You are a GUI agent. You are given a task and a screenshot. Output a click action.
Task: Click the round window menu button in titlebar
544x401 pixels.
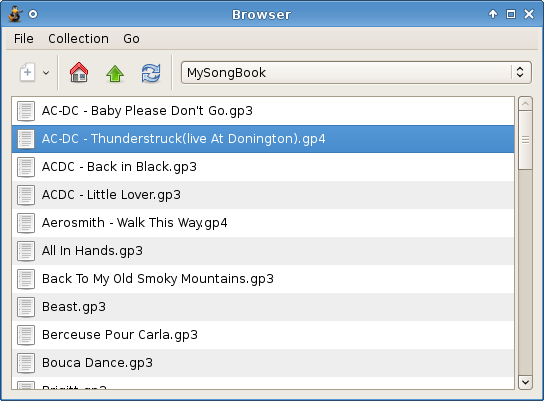coord(33,14)
